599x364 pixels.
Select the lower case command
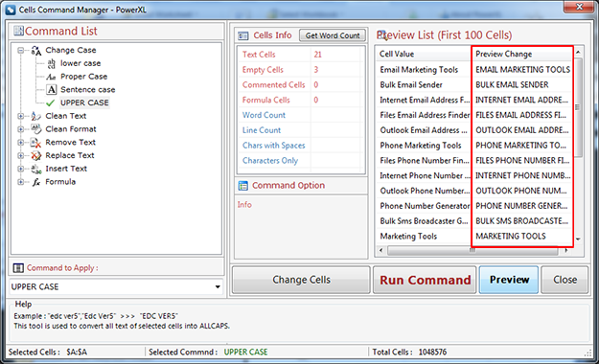81,63
